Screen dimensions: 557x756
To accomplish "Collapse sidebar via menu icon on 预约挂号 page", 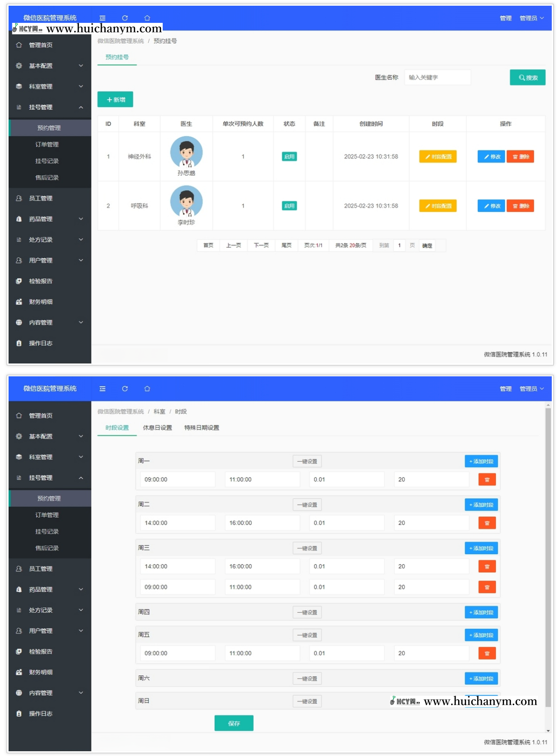I will (102, 18).
